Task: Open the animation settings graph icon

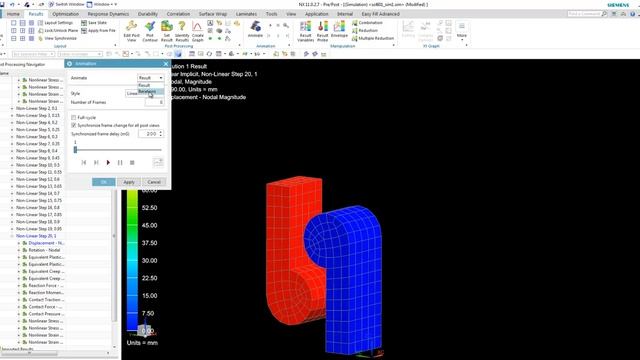Action: [158, 162]
